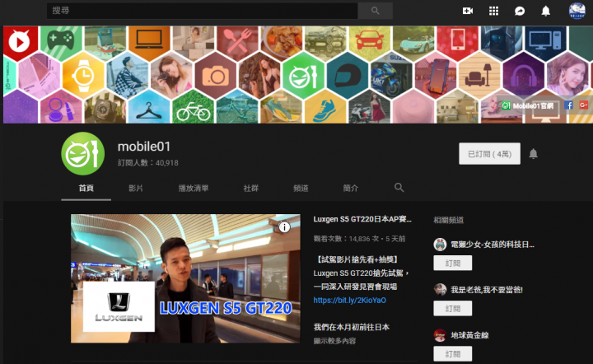
Task: Open the Facebook link on banner
Action: pos(568,105)
